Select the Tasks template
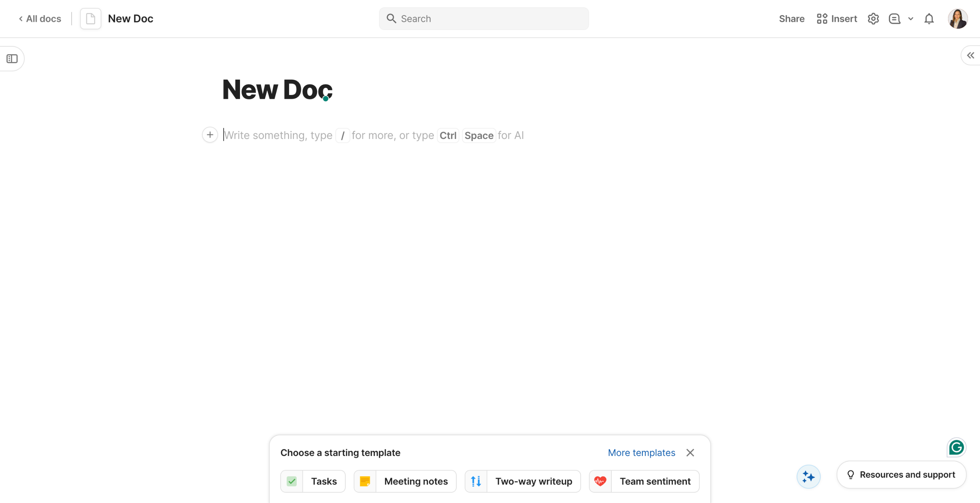980x503 pixels. click(313, 481)
